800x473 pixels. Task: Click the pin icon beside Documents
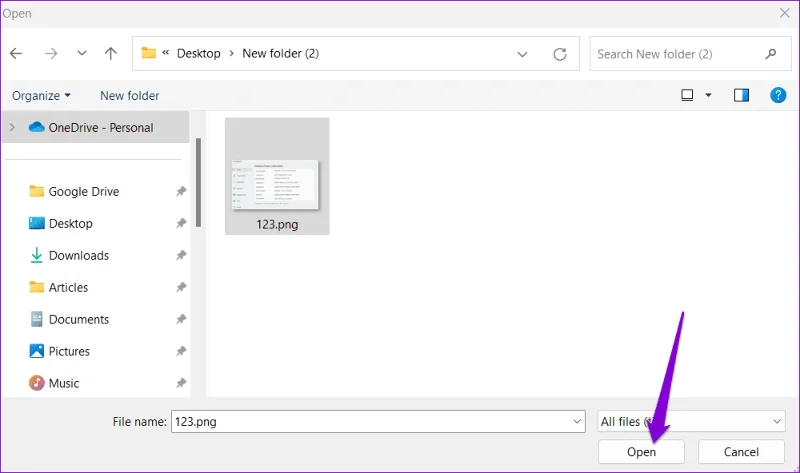(x=181, y=319)
